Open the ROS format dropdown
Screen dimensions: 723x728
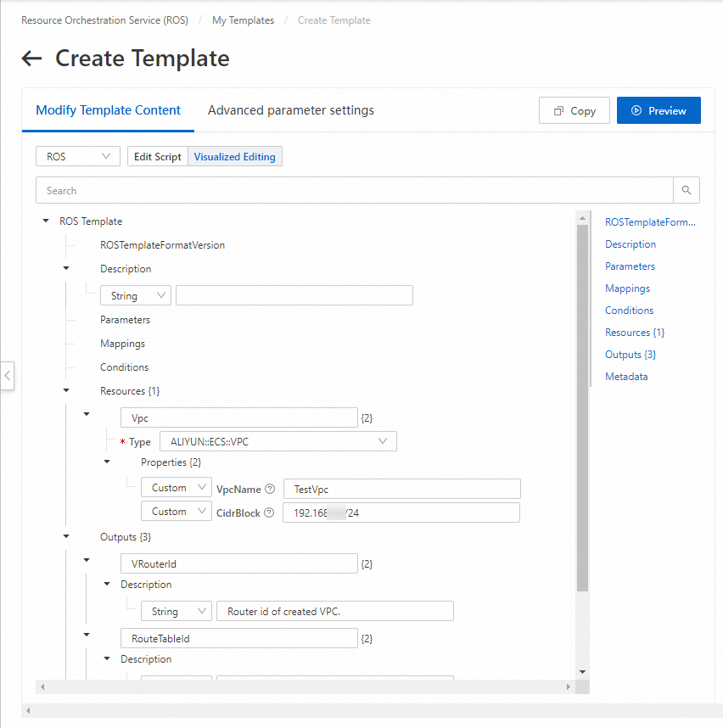[x=78, y=157]
